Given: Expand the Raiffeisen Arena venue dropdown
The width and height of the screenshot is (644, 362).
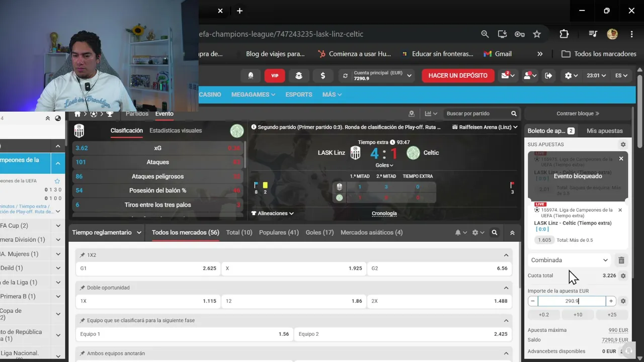Looking at the screenshot, I should click(x=485, y=127).
